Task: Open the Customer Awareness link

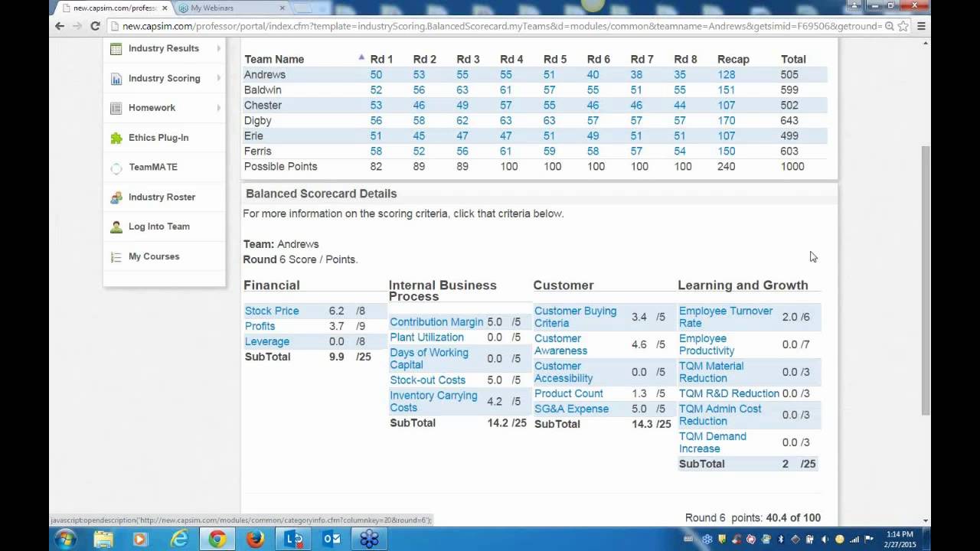Action: tap(560, 344)
